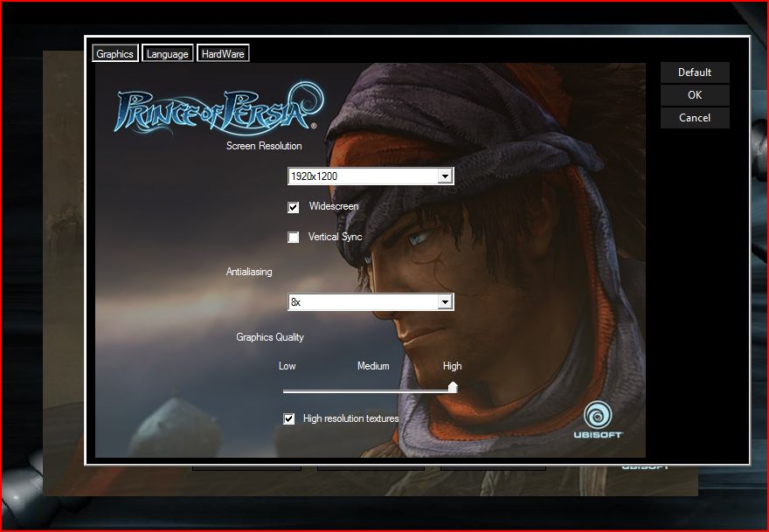Click the Default button
The image size is (769, 532).
695,73
